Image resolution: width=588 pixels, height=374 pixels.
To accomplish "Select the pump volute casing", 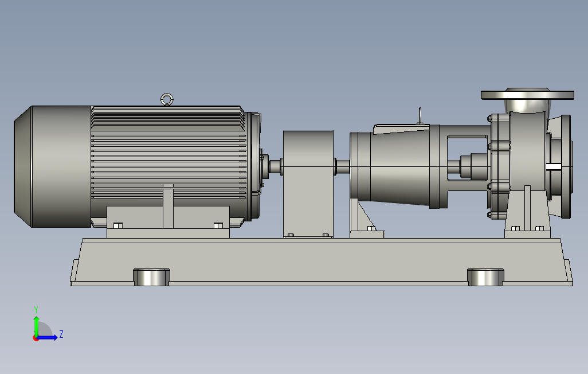I will click(x=529, y=150).
